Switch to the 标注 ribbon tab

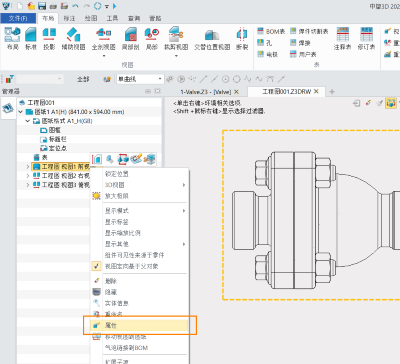[x=69, y=18]
